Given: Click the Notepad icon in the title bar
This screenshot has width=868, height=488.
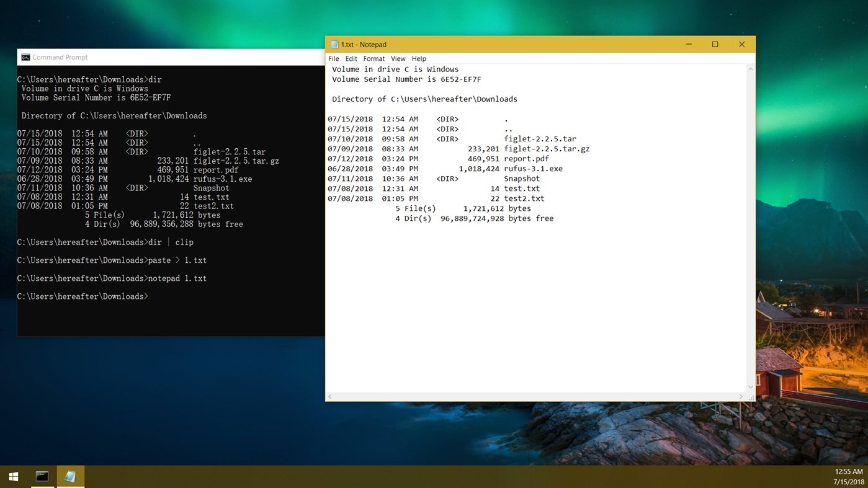Looking at the screenshot, I should 334,44.
